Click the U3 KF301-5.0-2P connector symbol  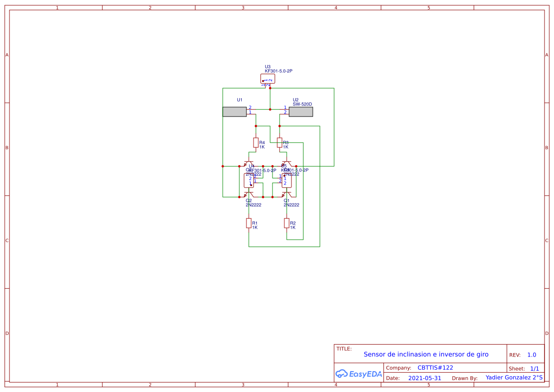[x=268, y=79]
